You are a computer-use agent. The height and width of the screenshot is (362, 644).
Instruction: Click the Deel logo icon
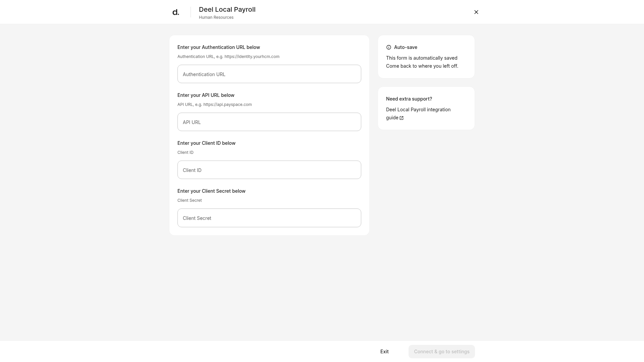tap(176, 12)
